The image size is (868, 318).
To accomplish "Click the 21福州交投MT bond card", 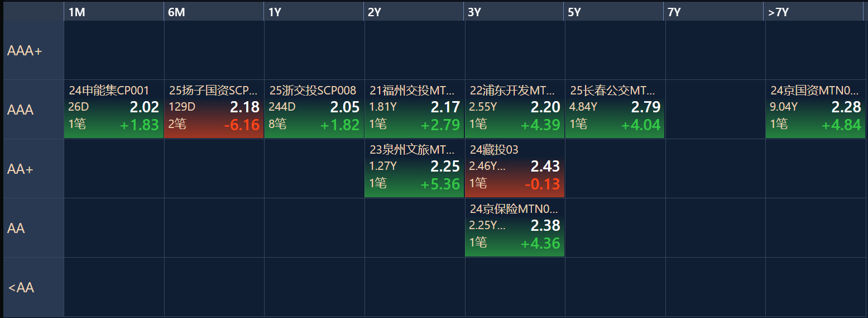I will pos(414,110).
